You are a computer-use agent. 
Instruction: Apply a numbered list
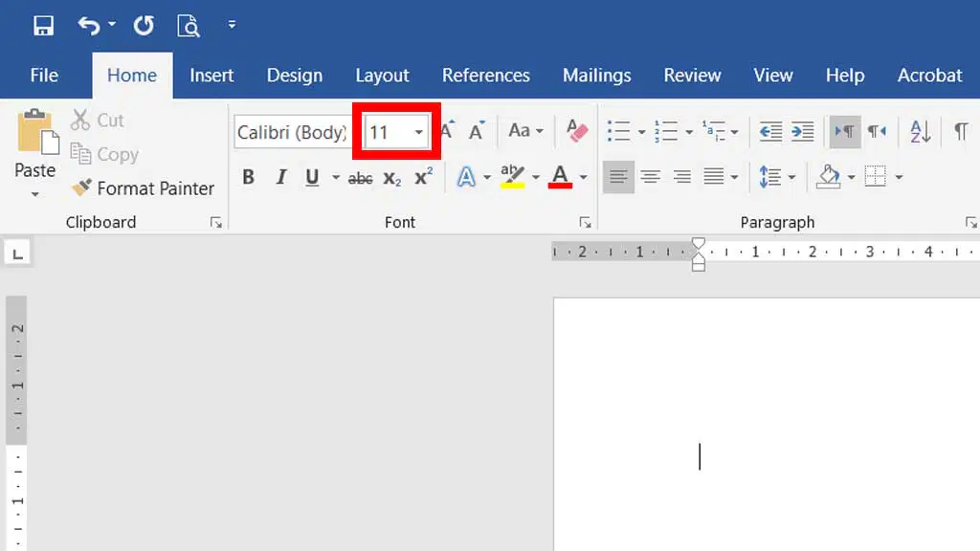click(666, 132)
